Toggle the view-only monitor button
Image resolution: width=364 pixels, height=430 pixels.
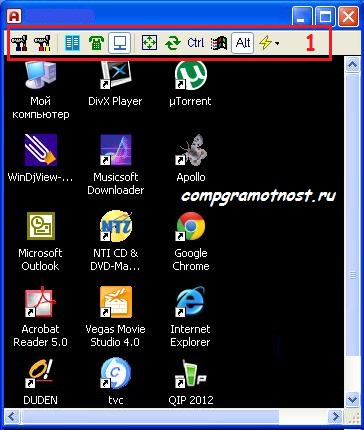click(x=119, y=43)
